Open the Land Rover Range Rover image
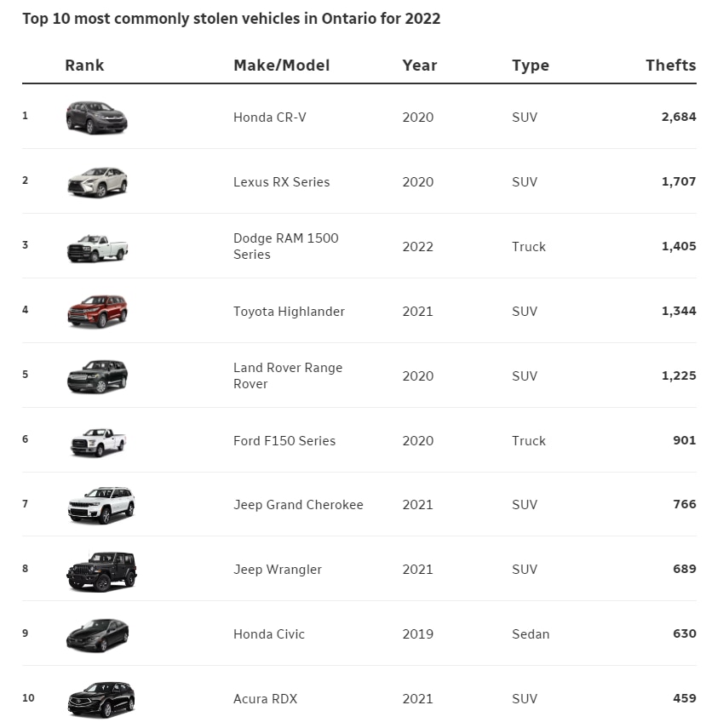Viewport: 706px width, 728px height. (97, 376)
